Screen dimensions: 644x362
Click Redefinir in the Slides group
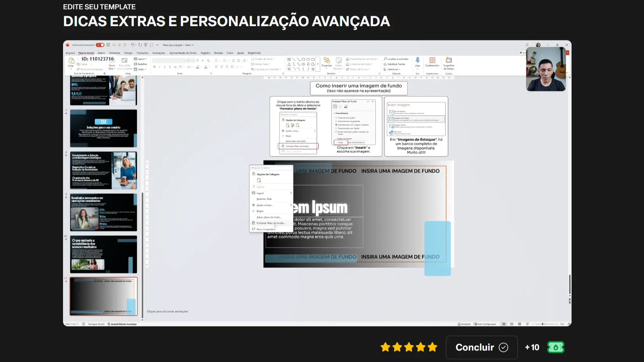[141, 64]
